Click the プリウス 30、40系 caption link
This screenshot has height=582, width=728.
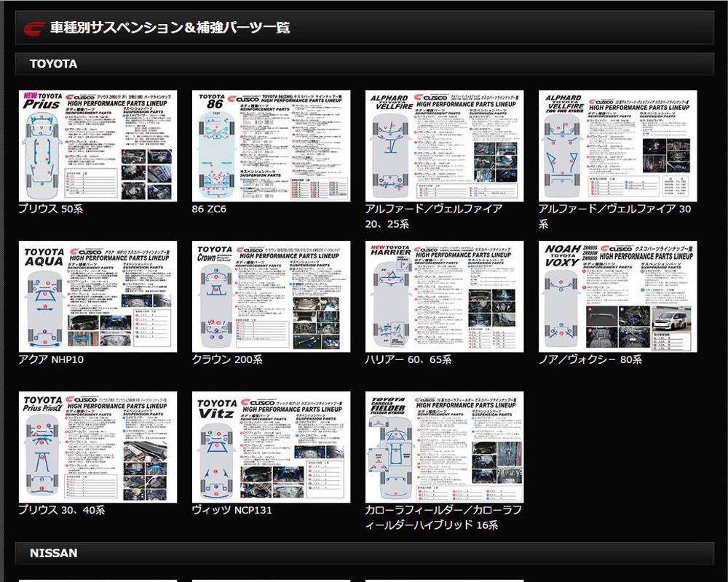(62, 510)
